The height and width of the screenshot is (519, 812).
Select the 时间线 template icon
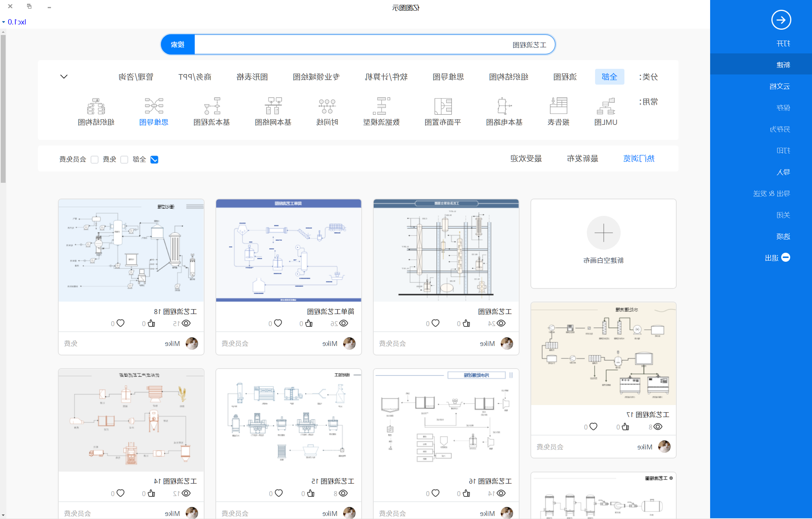point(327,106)
